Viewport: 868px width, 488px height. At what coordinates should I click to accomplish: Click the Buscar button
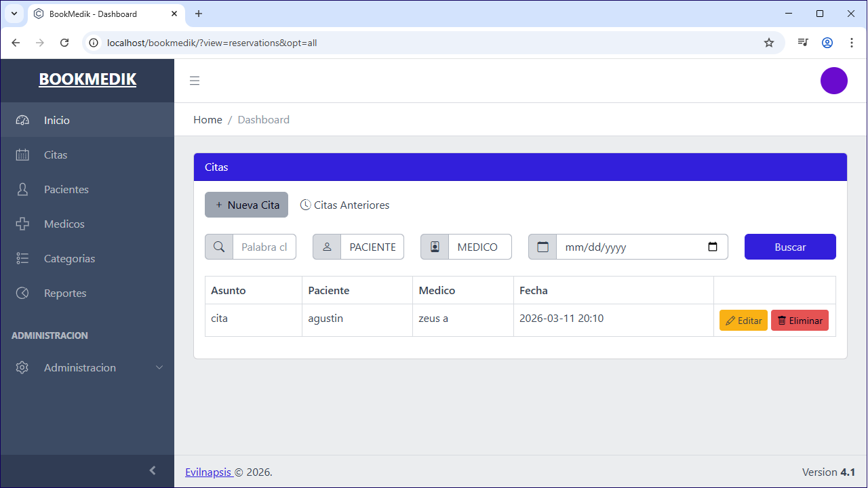[x=790, y=247]
